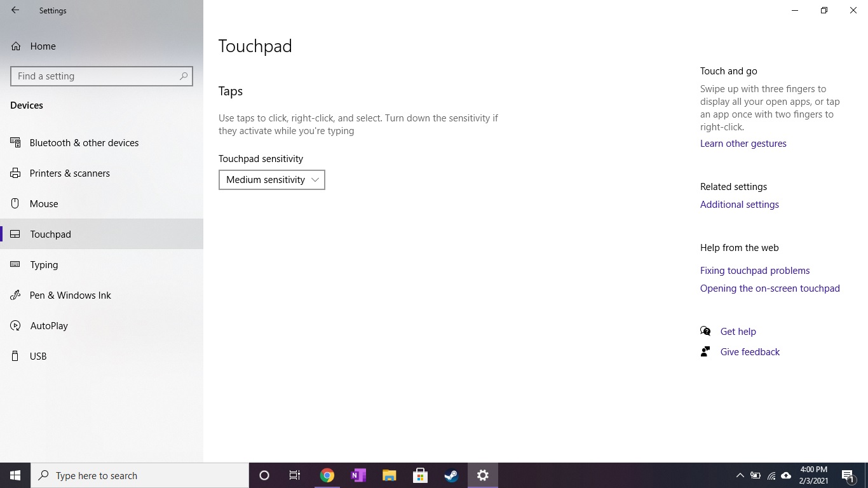The image size is (868, 488).
Task: Click the Get help headset icon
Action: coord(705,331)
